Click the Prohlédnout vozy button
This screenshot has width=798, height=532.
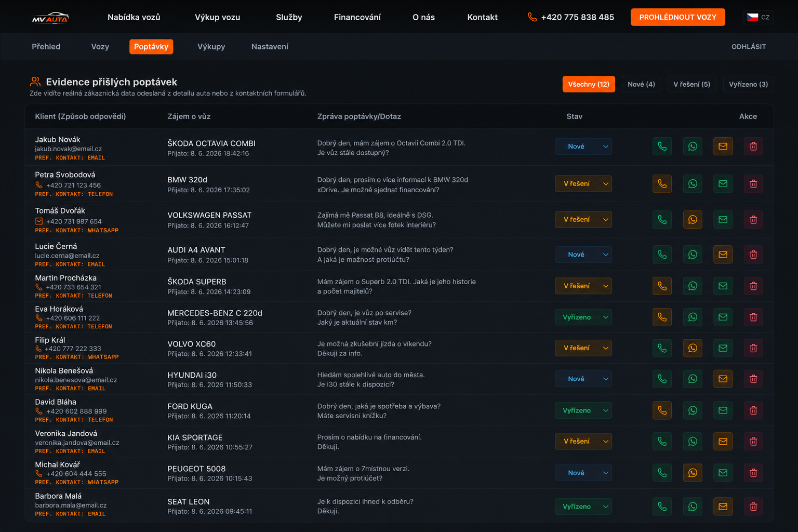click(x=678, y=17)
